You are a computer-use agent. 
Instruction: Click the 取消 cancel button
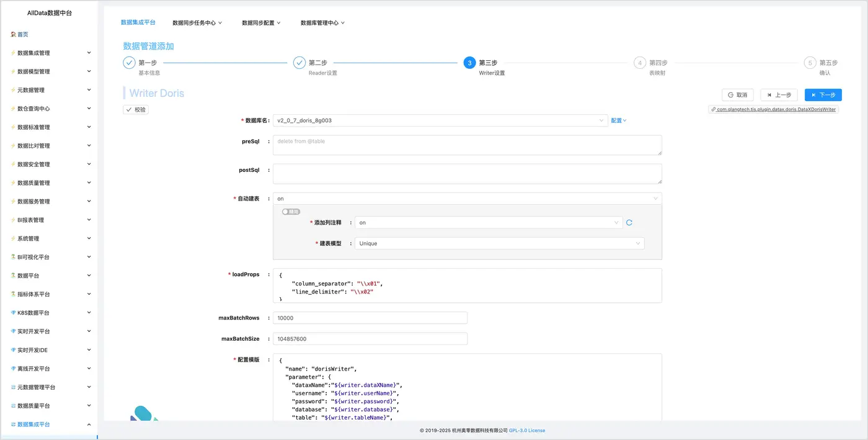738,95
